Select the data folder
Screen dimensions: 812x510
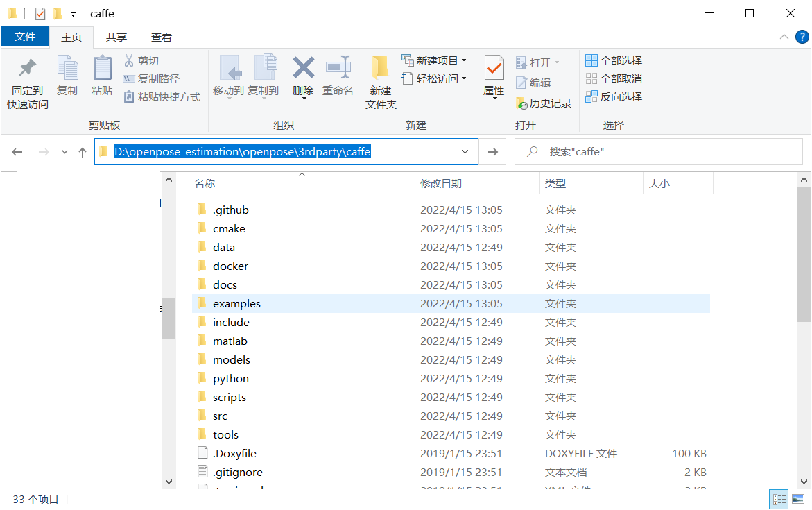451,247
